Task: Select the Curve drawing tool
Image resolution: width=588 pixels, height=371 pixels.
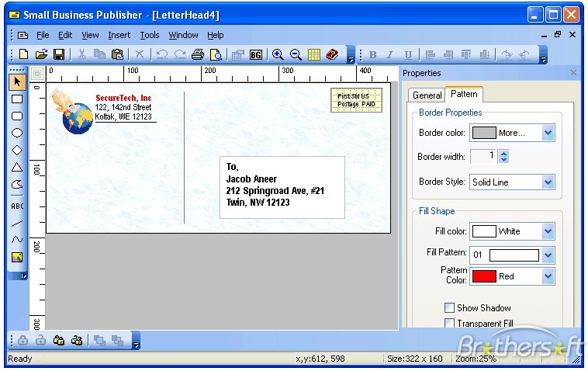Action: coord(17,239)
